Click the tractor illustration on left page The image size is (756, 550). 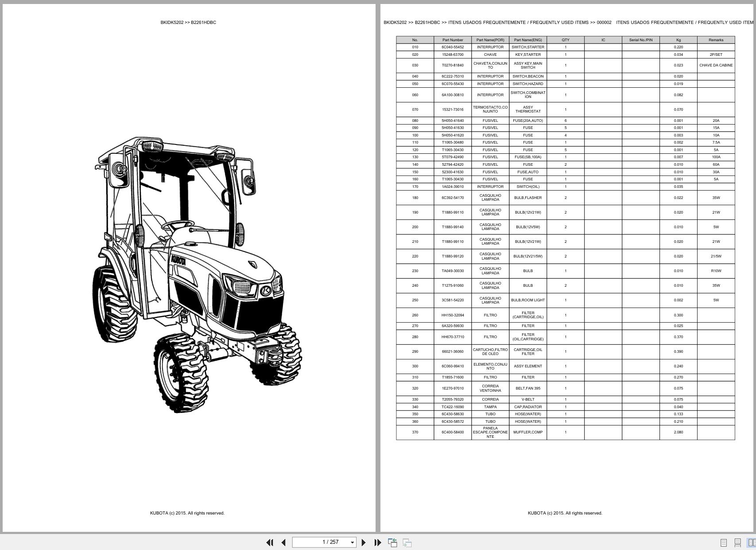pyautogui.click(x=197, y=275)
